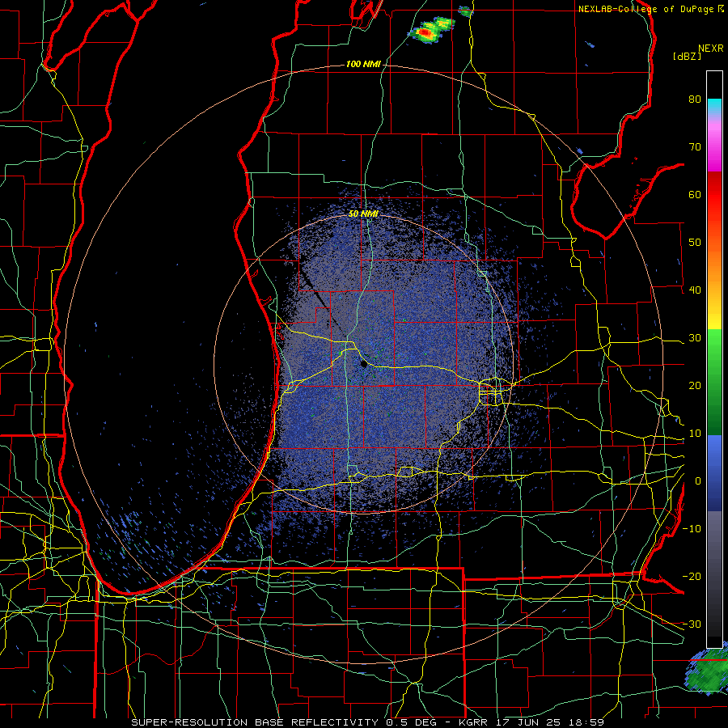The image size is (728, 728).
Task: Click the "-30" value on the dBZ scale
Action: click(692, 624)
